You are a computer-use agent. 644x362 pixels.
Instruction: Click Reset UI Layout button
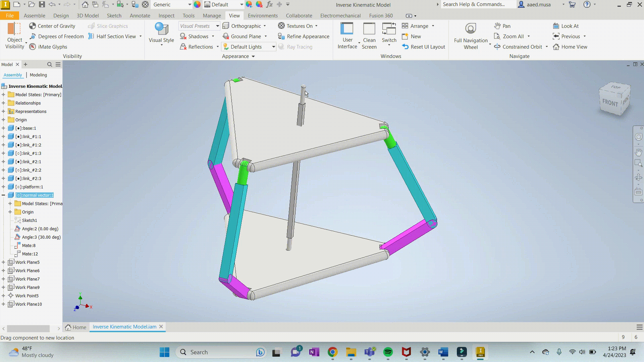[x=424, y=47]
